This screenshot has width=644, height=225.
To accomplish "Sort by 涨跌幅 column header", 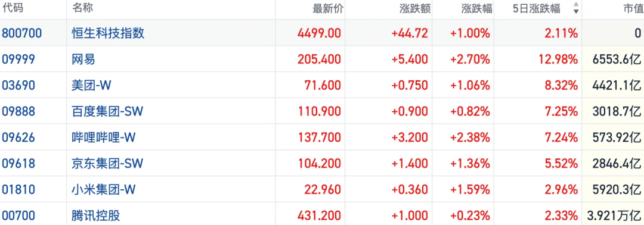I will coord(476,8).
